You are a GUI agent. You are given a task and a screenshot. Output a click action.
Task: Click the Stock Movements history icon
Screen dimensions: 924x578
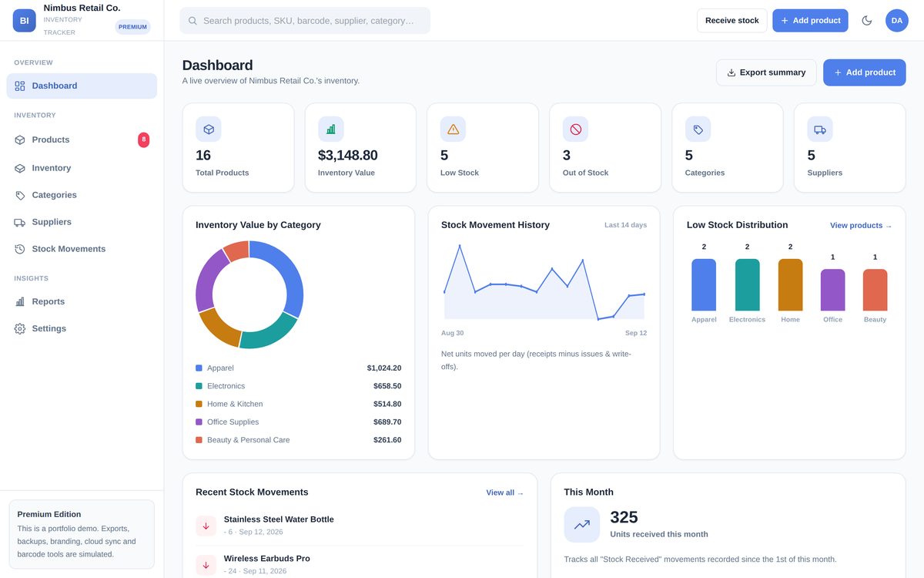[20, 249]
